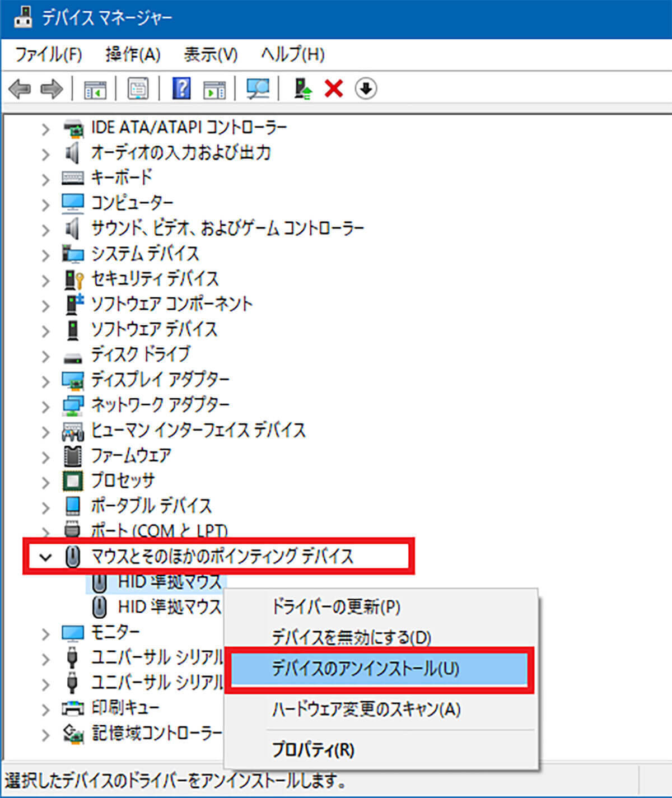Click the icon beside システム デバイス
The image size is (672, 798).
click(x=73, y=254)
